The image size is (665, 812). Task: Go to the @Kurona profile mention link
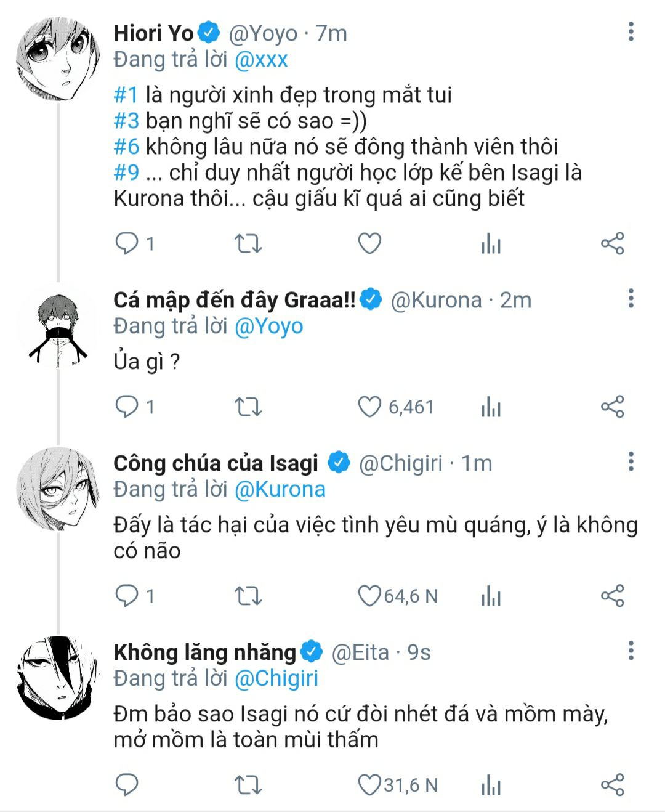[280, 489]
